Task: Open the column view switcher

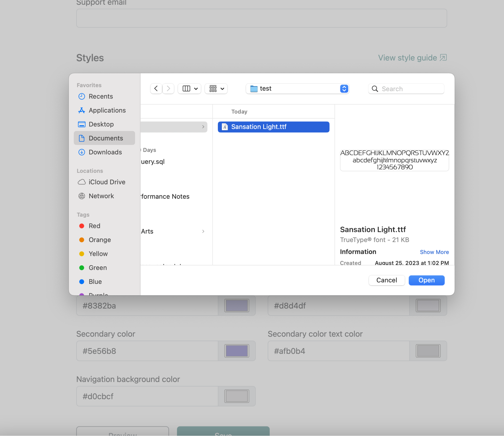Action: coord(190,89)
